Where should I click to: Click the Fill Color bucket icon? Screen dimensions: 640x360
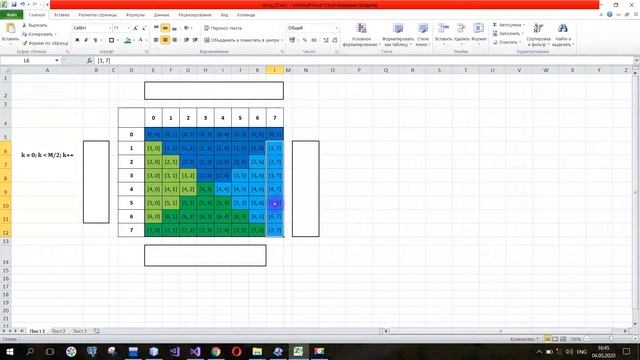(128, 40)
